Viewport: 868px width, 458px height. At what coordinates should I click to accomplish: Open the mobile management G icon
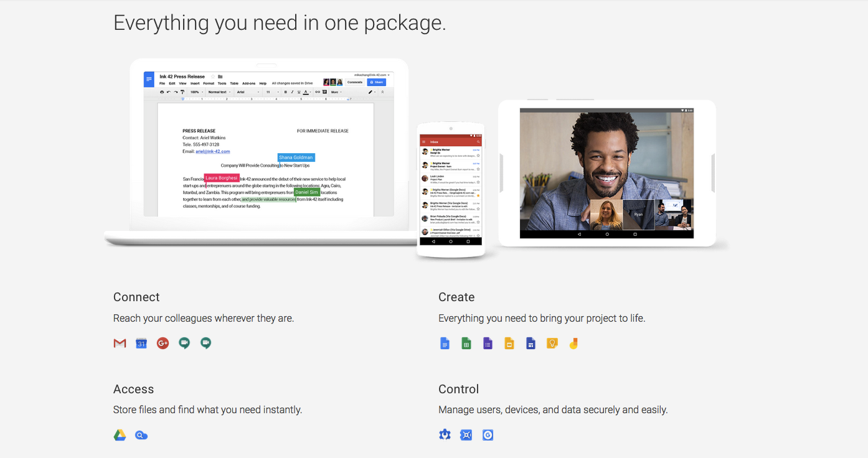[x=488, y=435]
